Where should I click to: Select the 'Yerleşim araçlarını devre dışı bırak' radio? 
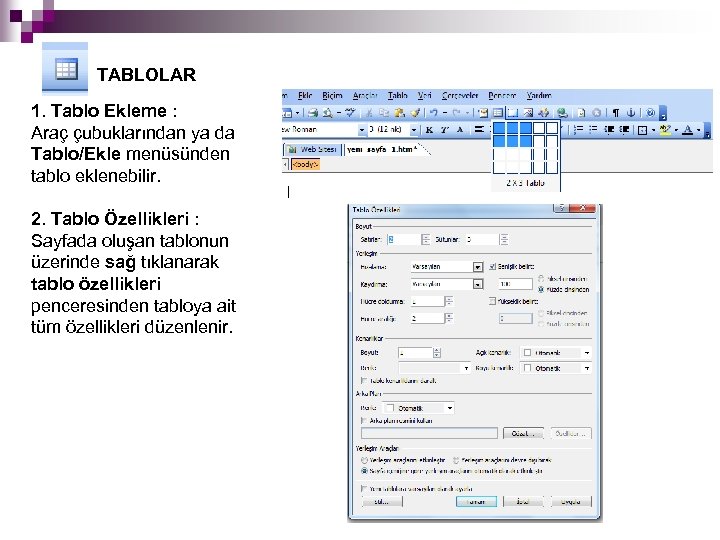456,460
